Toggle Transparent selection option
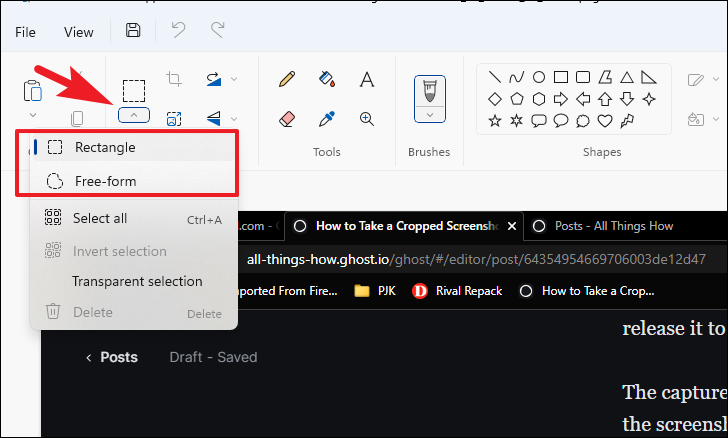The width and height of the screenshot is (728, 438). click(137, 281)
